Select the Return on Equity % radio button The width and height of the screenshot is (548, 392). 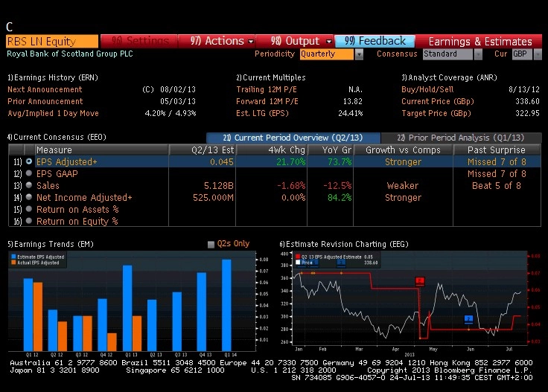coord(29,221)
